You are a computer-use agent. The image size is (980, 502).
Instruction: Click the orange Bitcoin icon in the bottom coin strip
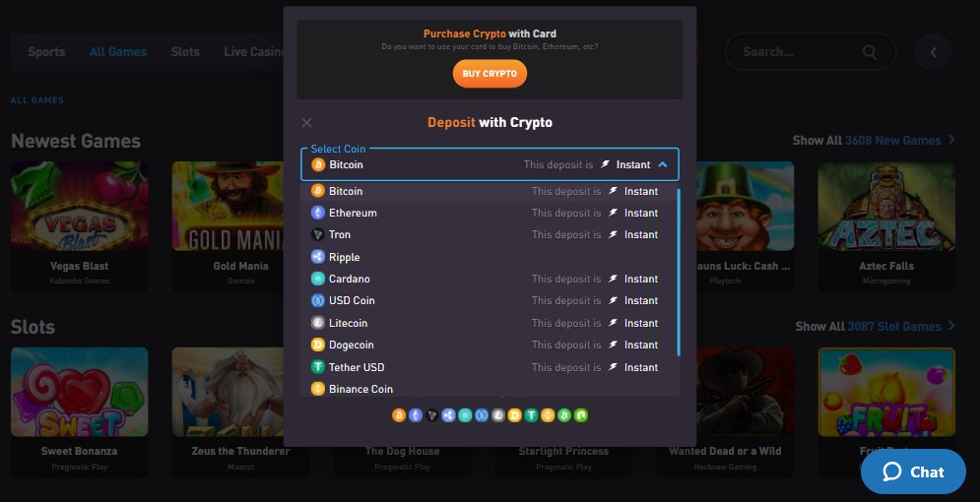tap(399, 415)
